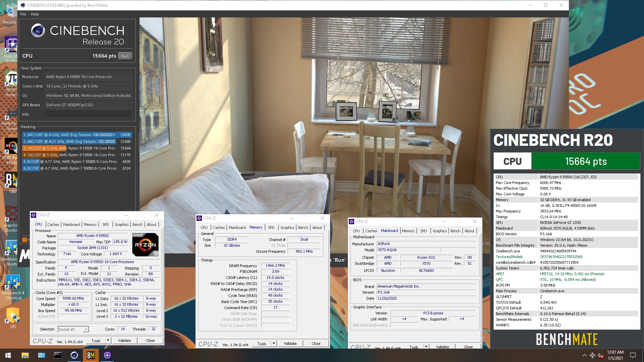This screenshot has height=362, width=644.
Task: Select ranking entry 4 scoring 13178
Action: tap(77, 155)
